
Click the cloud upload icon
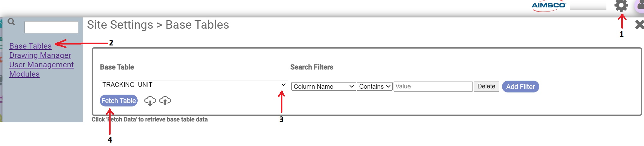point(165,101)
